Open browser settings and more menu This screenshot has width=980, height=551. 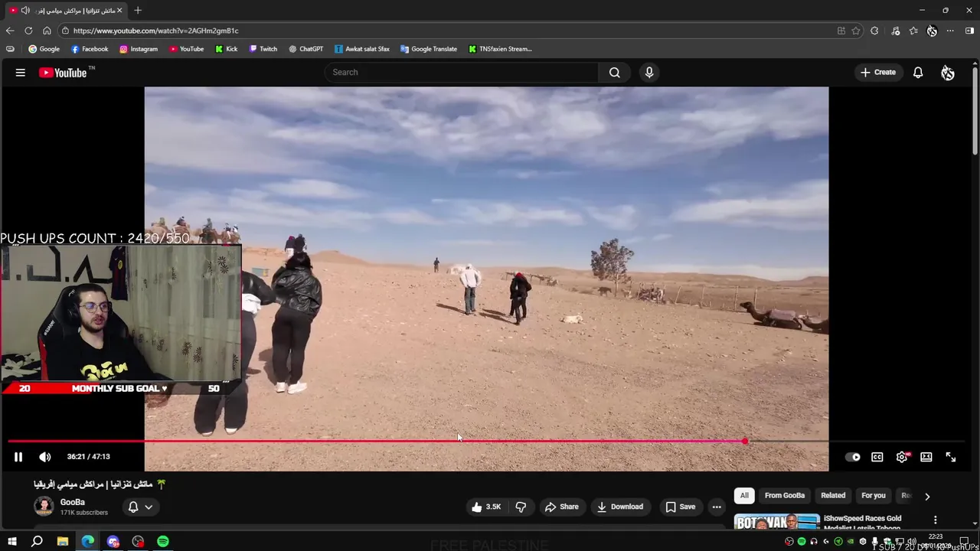950,31
